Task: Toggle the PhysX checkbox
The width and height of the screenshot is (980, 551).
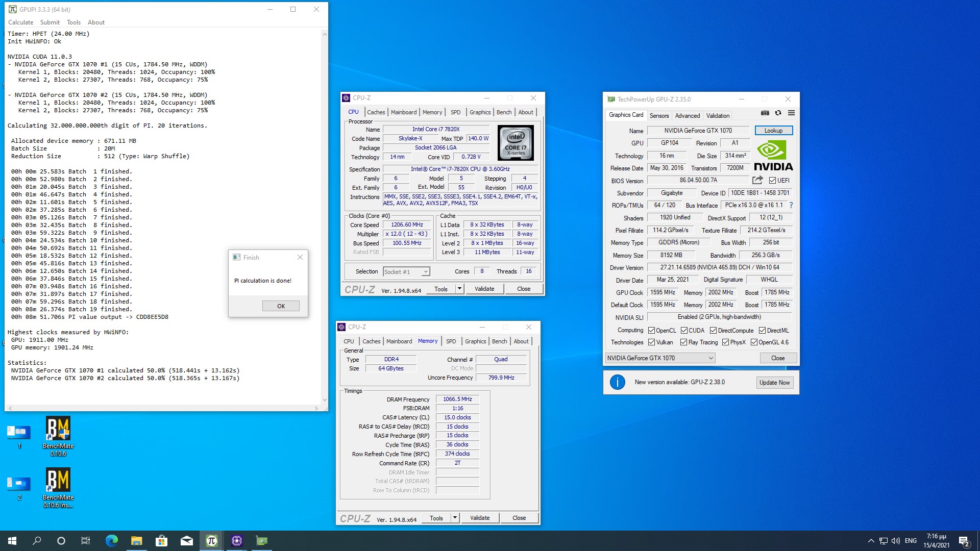Action: point(725,342)
